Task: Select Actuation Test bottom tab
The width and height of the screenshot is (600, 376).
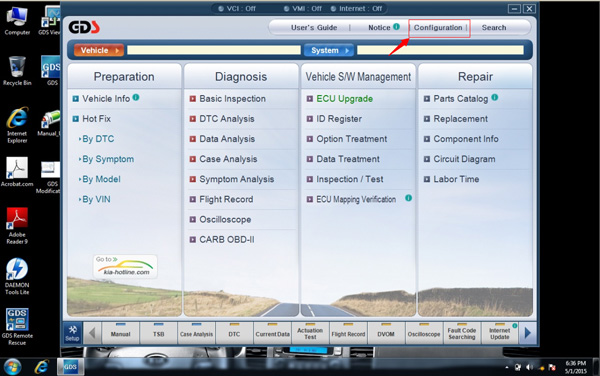Action: click(x=310, y=334)
